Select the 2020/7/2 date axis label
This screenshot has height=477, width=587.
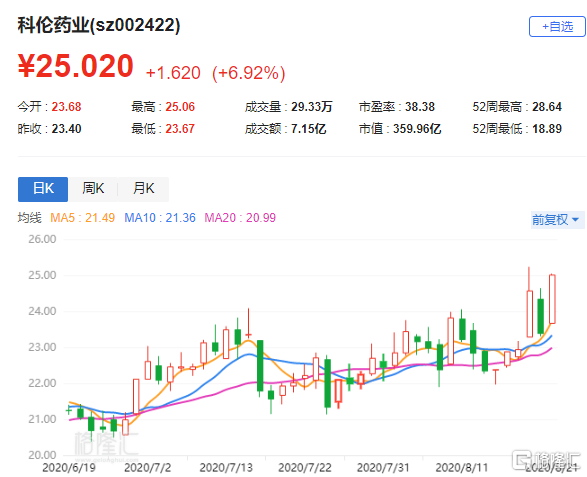(147, 468)
